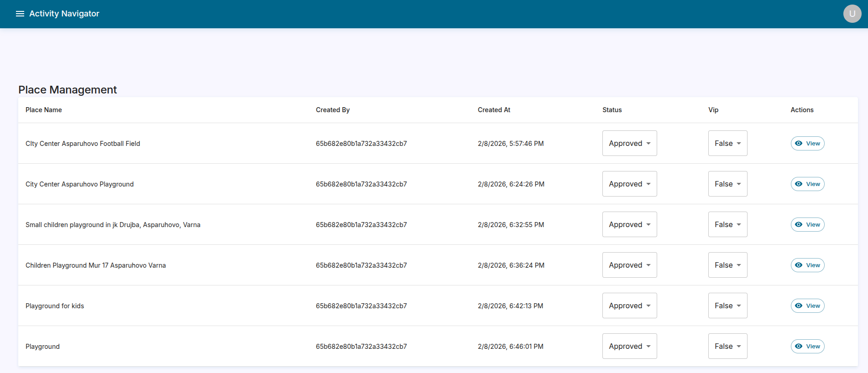Click eye icon for City Center Asparuhovo Playground row
The image size is (868, 373).
[799, 184]
